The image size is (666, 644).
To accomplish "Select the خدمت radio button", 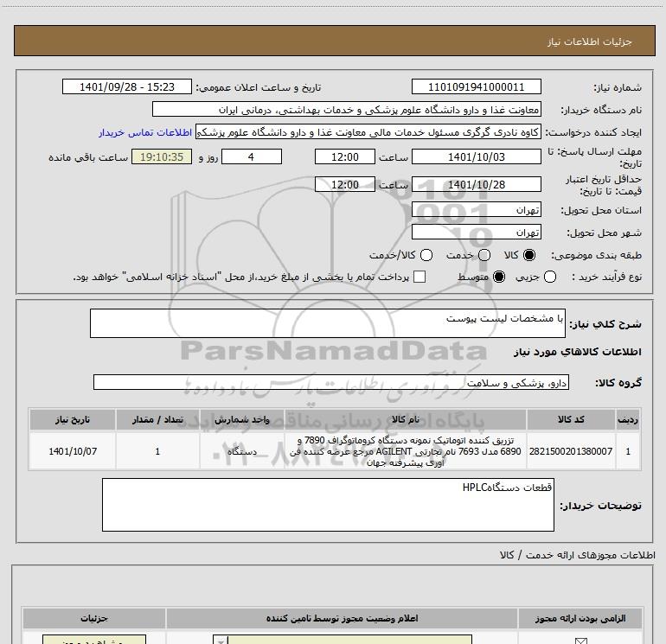I will (x=484, y=255).
